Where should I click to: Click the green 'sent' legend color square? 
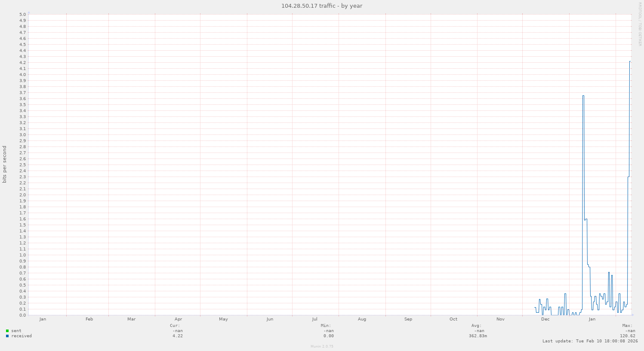point(7,331)
